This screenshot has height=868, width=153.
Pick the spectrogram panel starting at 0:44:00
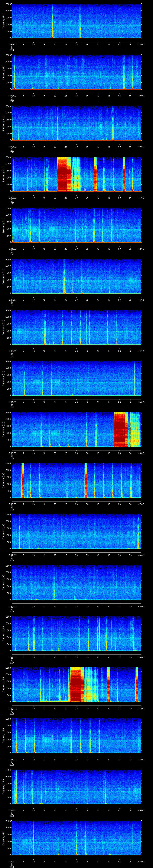point(77,378)
